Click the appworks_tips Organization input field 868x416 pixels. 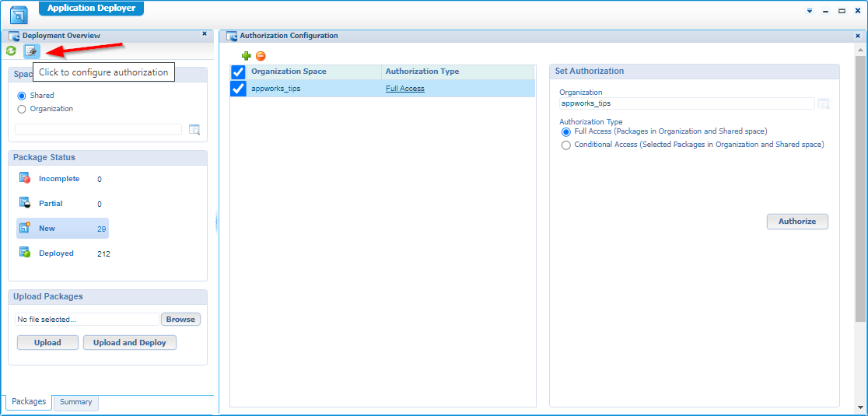[x=687, y=103]
